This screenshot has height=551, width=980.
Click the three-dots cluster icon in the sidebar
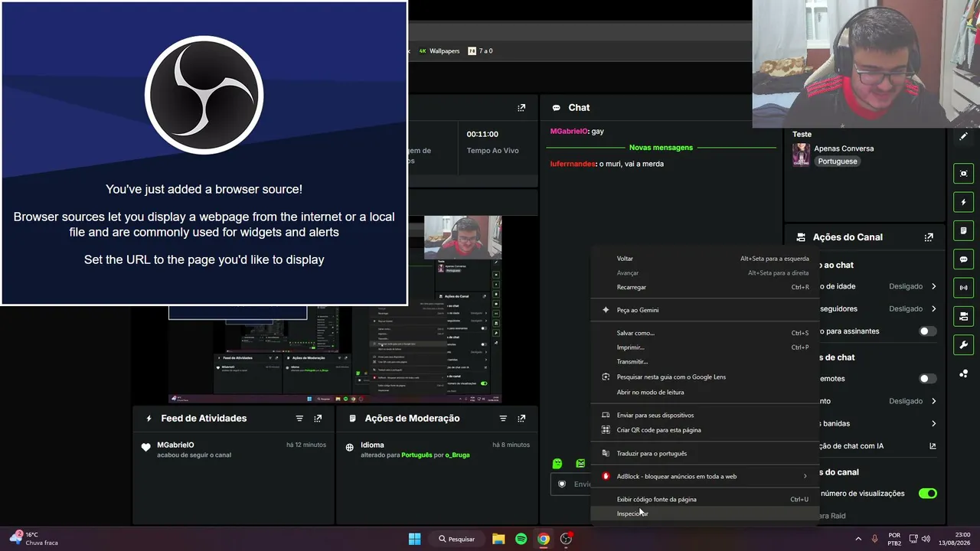pos(963,373)
